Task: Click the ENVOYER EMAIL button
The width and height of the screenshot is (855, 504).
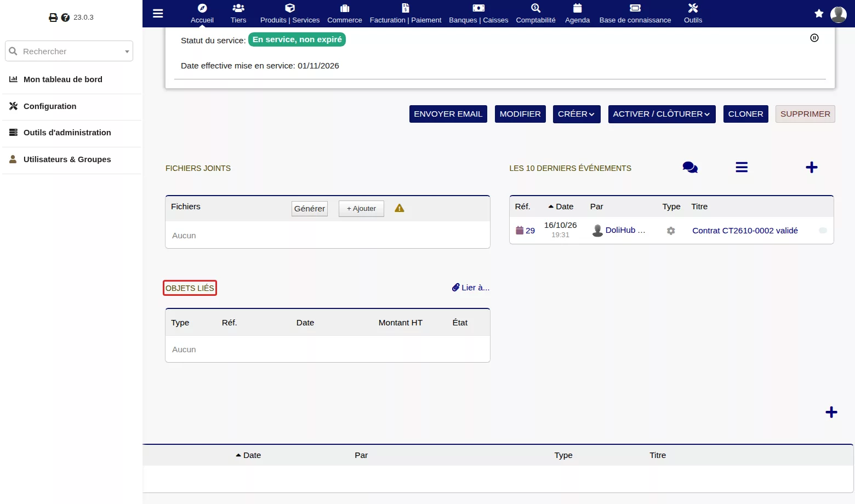Action: (448, 114)
